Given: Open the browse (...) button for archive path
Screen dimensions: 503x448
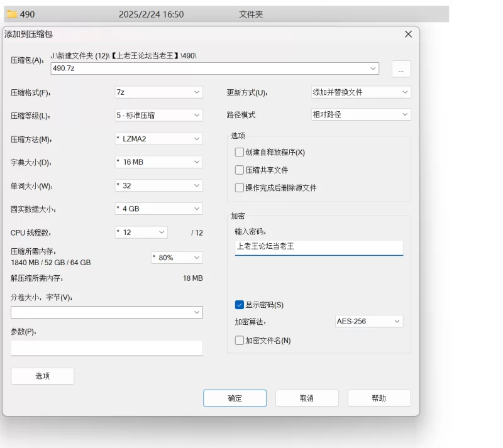Looking at the screenshot, I should (401, 68).
